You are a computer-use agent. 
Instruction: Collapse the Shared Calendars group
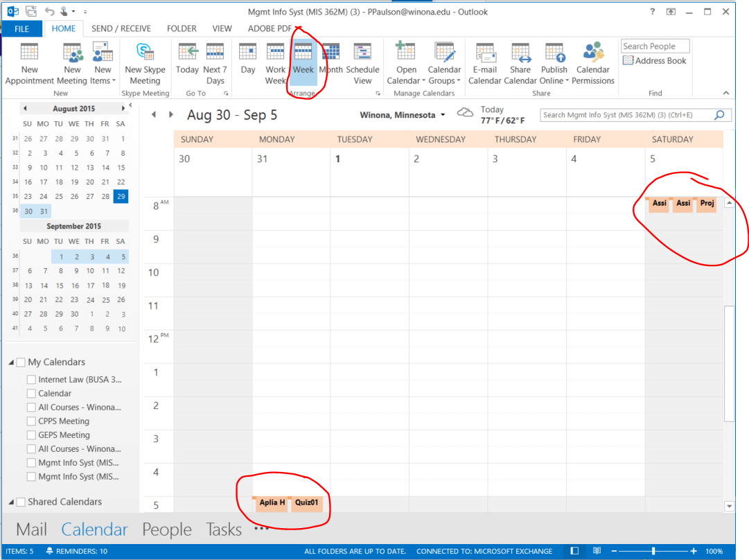pos(12,502)
